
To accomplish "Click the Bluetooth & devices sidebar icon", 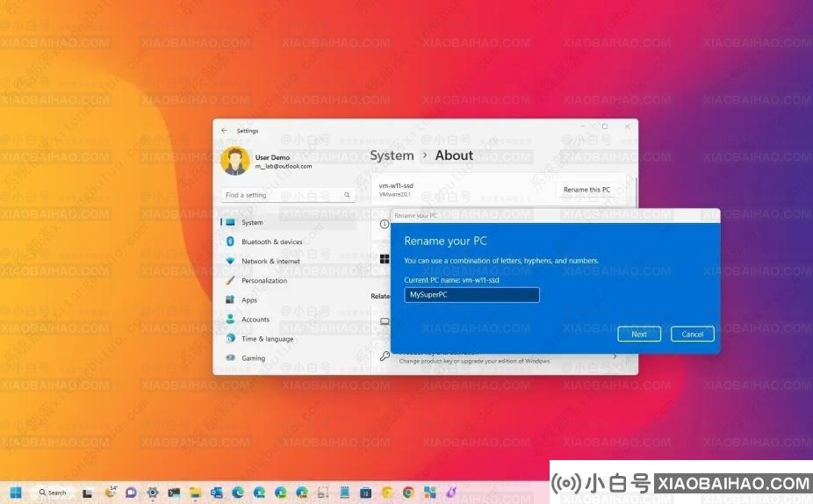I will pos(231,241).
